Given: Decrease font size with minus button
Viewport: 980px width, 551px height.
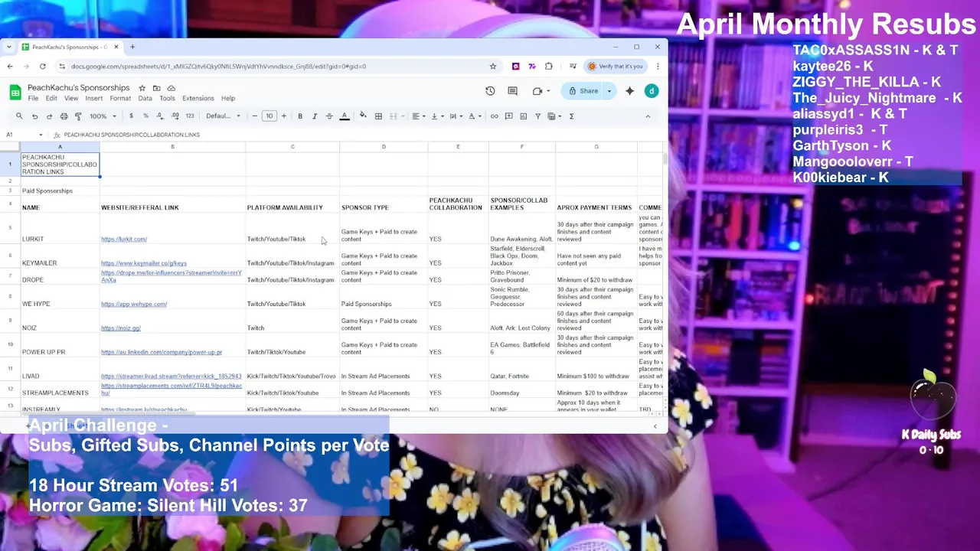Looking at the screenshot, I should [254, 116].
